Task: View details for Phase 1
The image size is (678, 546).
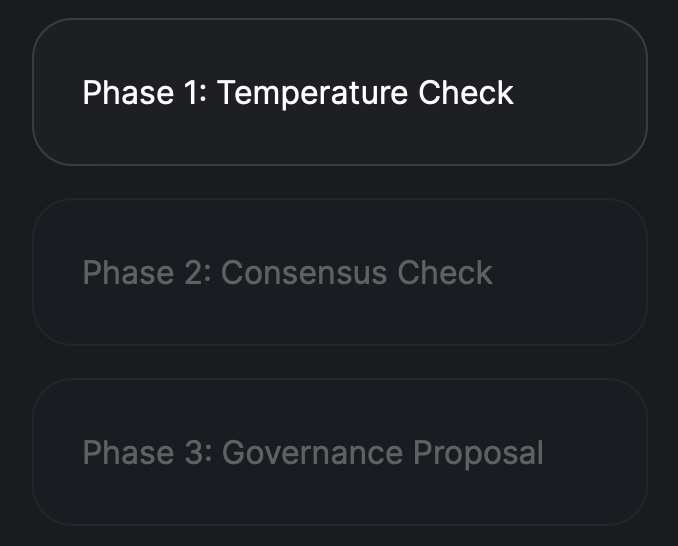Action: pyautogui.click(x=340, y=92)
